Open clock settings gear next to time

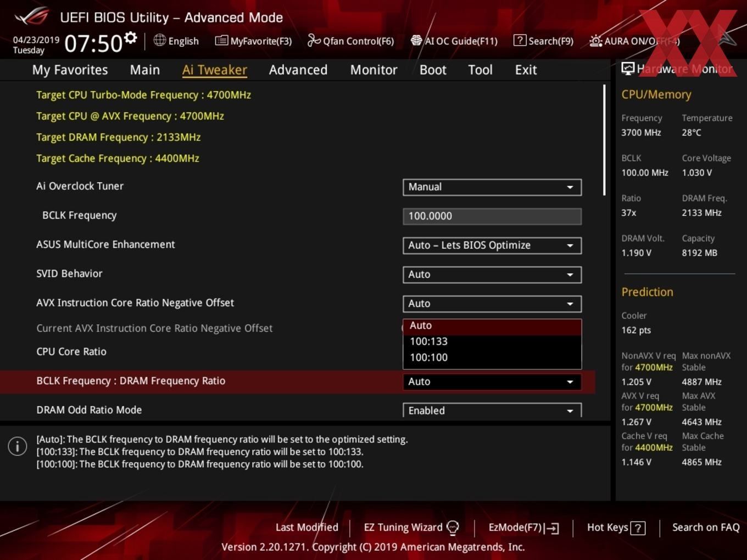(131, 38)
